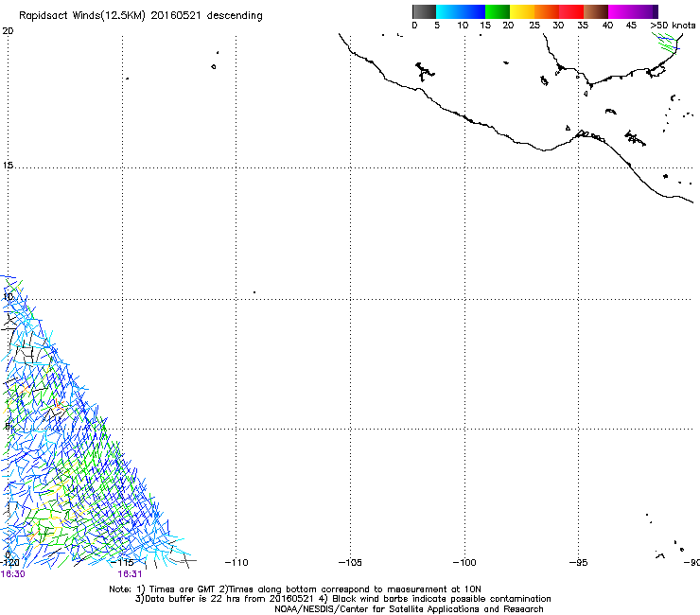Image resolution: width=700 pixels, height=615 pixels.
Task: Click the longitude label '-95'
Action: [x=579, y=562]
